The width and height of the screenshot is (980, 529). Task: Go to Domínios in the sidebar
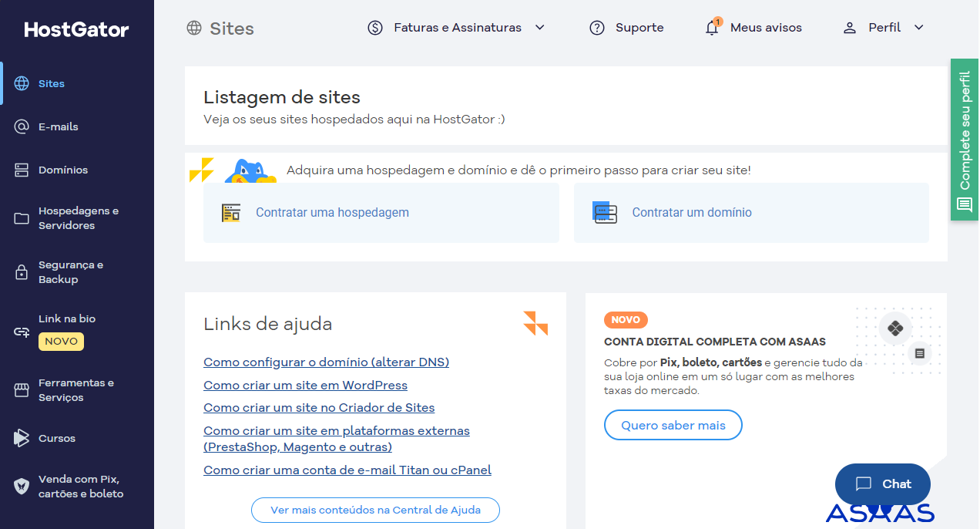pyautogui.click(x=77, y=170)
